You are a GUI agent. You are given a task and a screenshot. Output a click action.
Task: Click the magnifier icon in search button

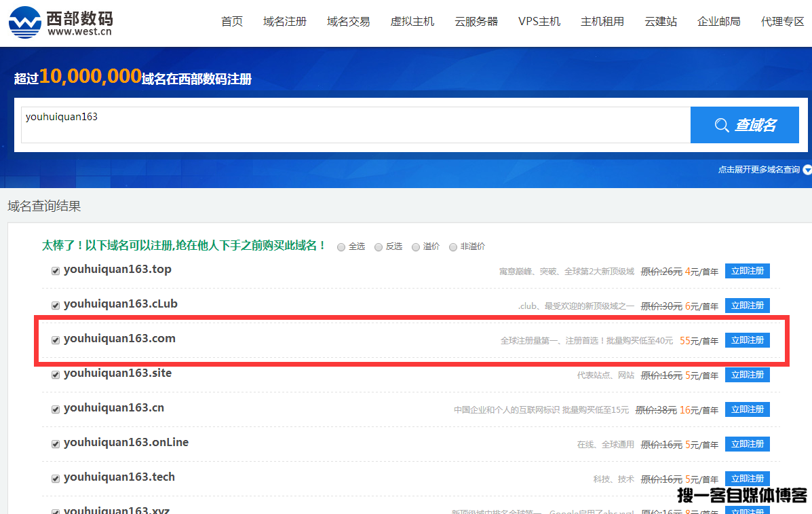pos(722,125)
